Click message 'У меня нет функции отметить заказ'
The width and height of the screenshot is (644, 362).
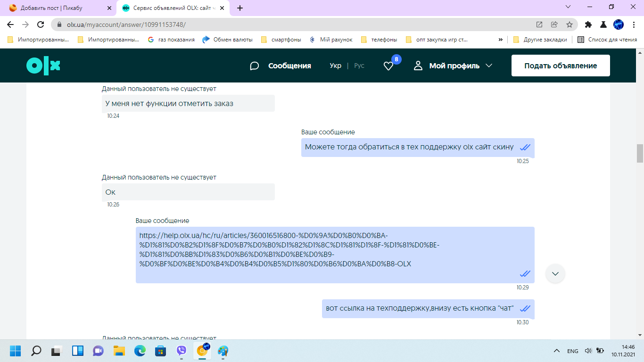(x=188, y=103)
